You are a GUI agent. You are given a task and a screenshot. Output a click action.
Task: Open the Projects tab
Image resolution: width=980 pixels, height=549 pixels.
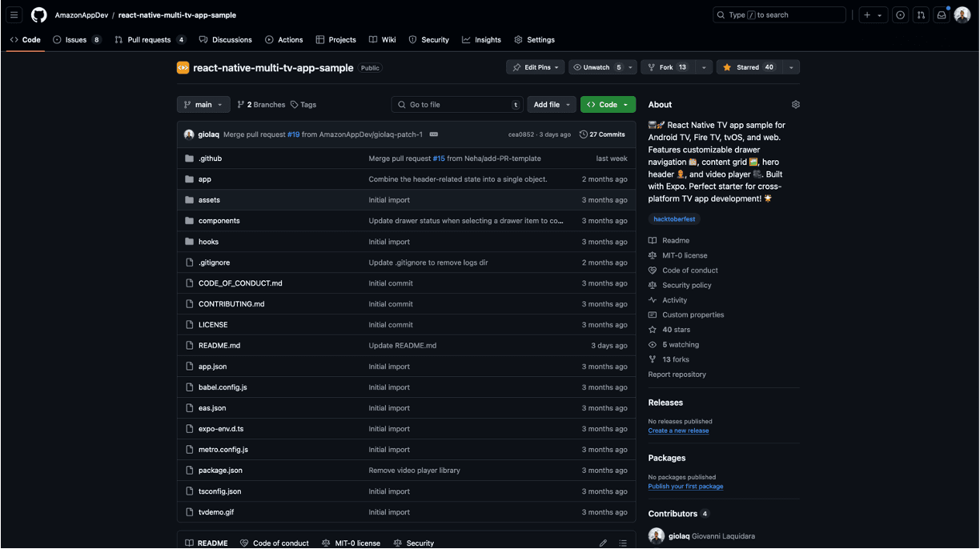point(336,39)
